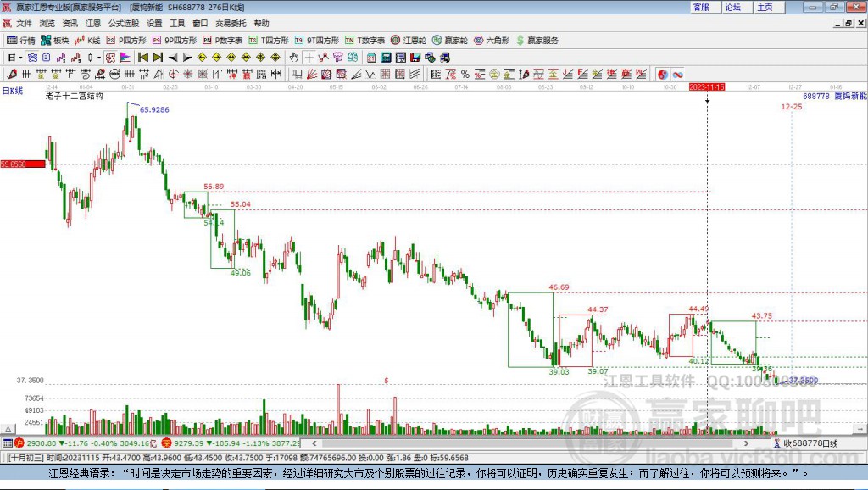This screenshot has height=490, width=868.
Task: Click the calculator icon in toolbar
Action: (x=386, y=57)
